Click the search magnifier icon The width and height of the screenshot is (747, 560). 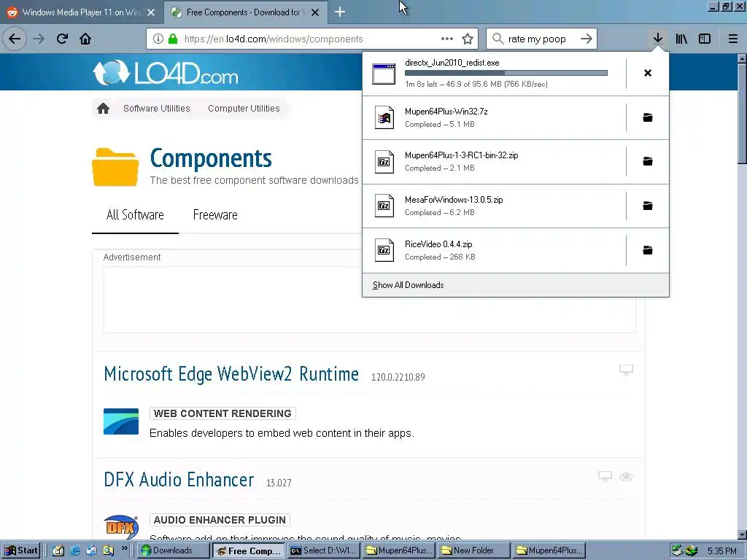(x=498, y=39)
